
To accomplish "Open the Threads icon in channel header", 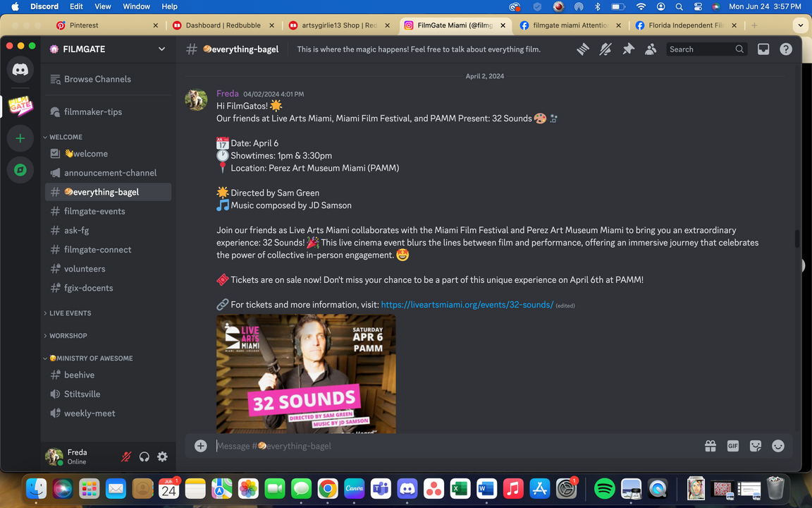I will pos(583,49).
